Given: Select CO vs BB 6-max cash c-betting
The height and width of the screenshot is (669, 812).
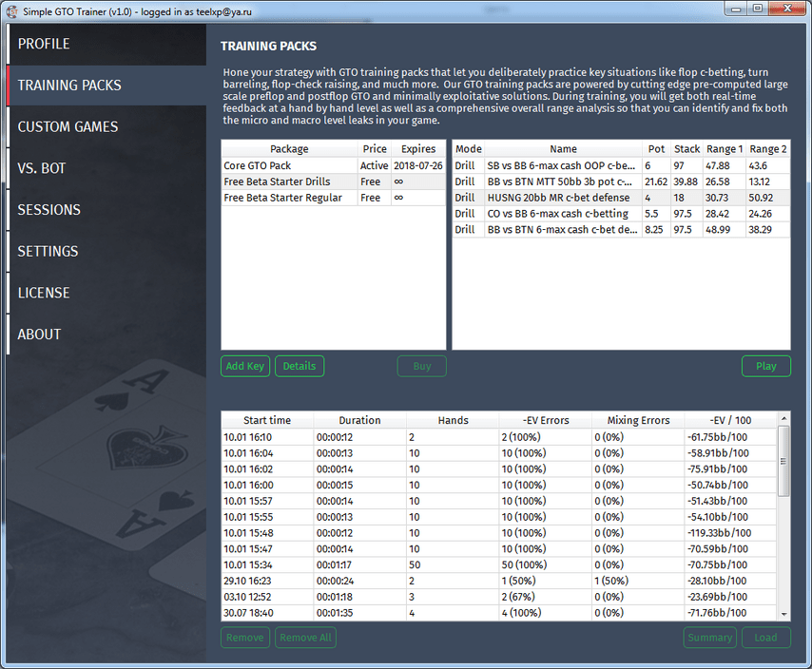Looking at the screenshot, I should pos(622,214).
